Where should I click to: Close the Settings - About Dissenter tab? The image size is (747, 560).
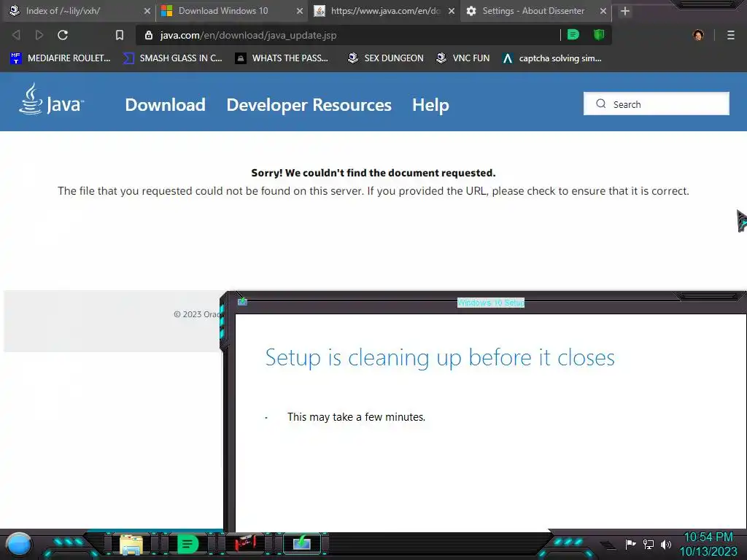603,11
